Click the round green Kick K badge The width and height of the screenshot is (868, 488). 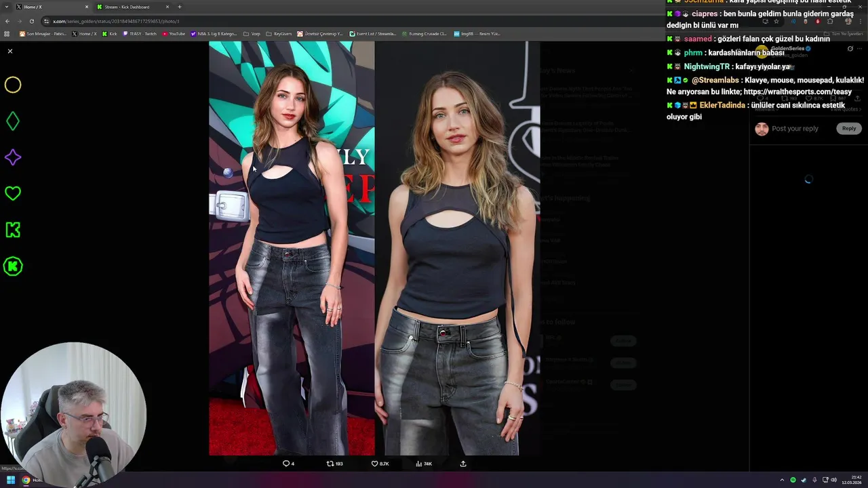coord(13,266)
